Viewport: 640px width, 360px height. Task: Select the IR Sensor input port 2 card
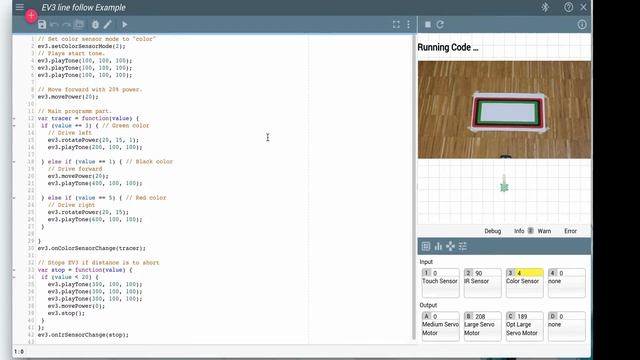point(482,282)
